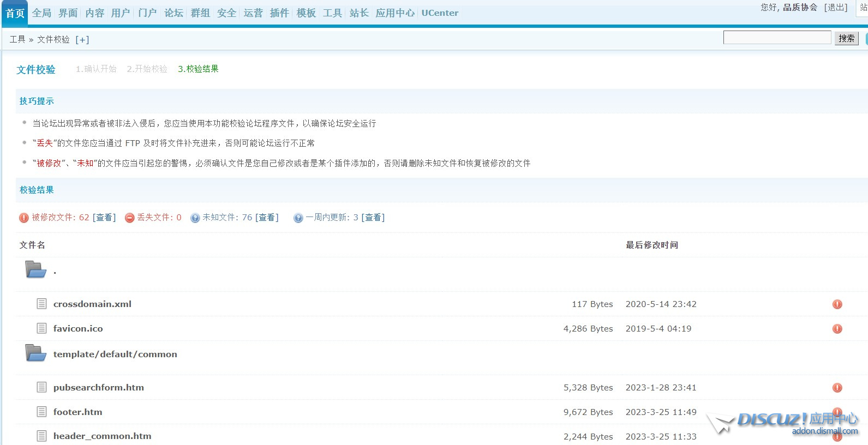Open the 门户 menu
The image size is (868, 445).
[147, 13]
